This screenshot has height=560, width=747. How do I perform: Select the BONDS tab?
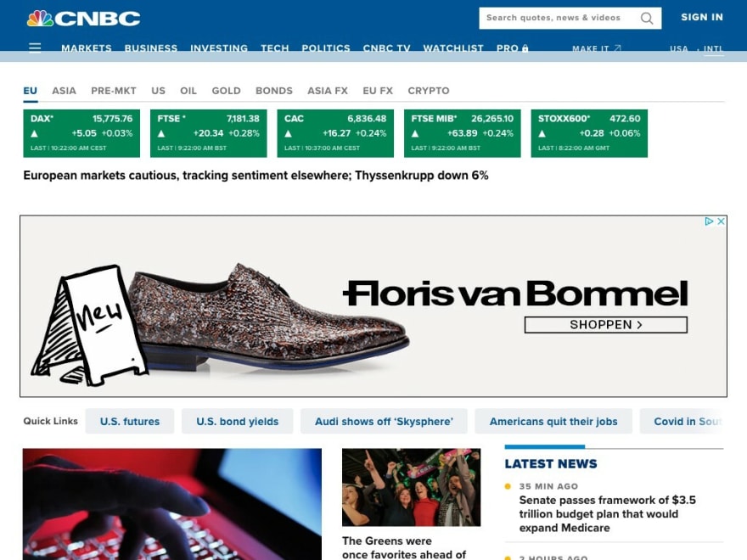tap(274, 91)
